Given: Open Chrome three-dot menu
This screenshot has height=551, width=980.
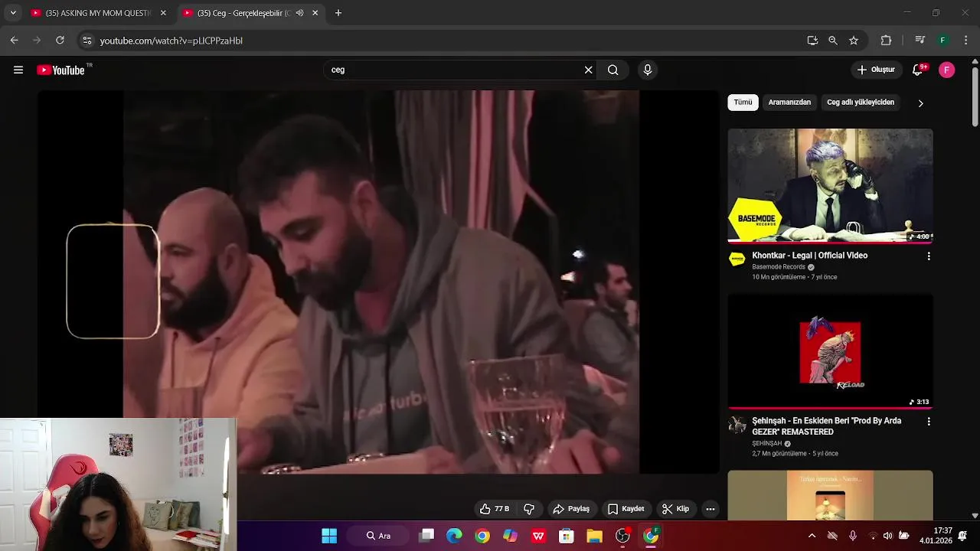Looking at the screenshot, I should [x=965, y=41].
